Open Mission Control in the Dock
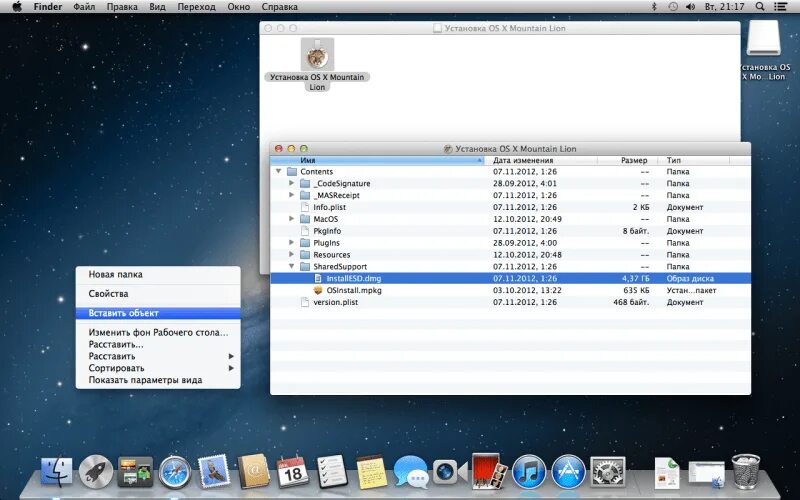 point(135,471)
